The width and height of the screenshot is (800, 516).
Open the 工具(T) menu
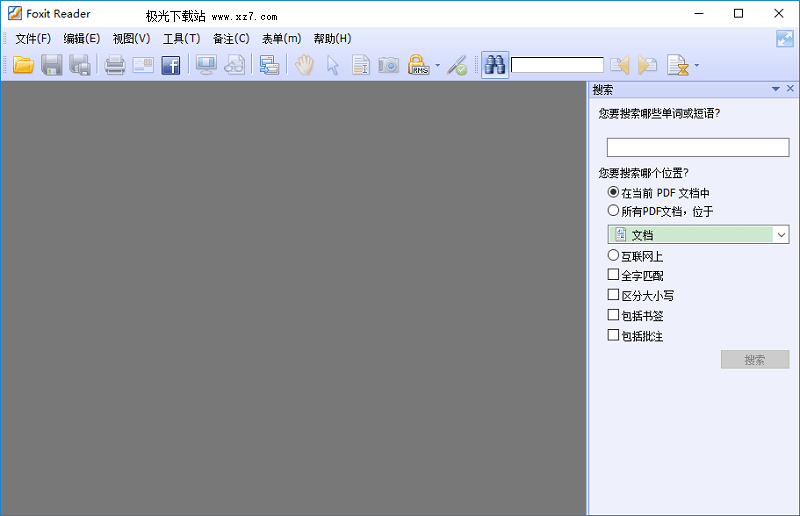coord(182,39)
